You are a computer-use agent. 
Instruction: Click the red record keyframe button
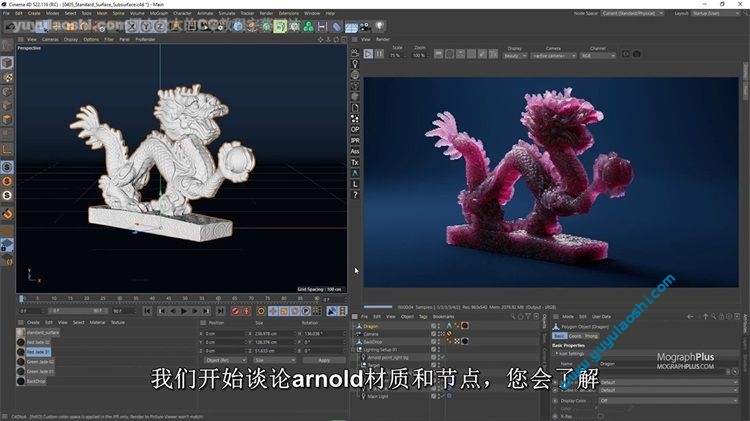[235, 311]
